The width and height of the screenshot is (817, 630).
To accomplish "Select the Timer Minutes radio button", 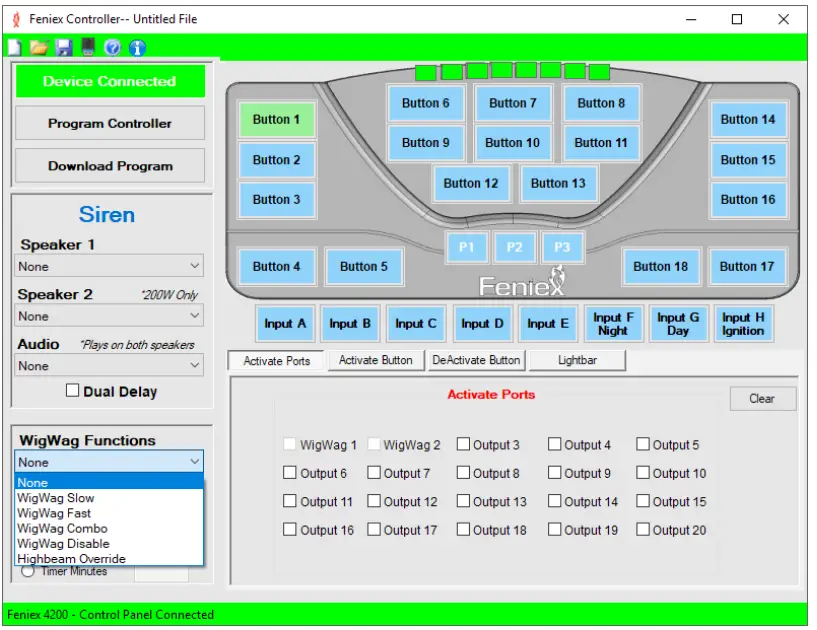I will pyautogui.click(x=28, y=572).
